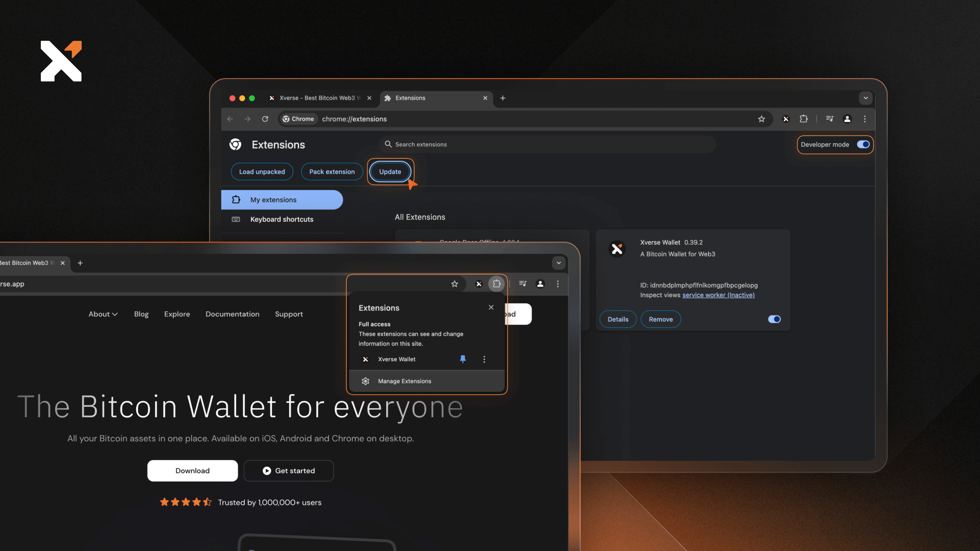Image resolution: width=980 pixels, height=551 pixels.
Task: Expand the tab search dropdown in the back window
Action: pos(865,98)
